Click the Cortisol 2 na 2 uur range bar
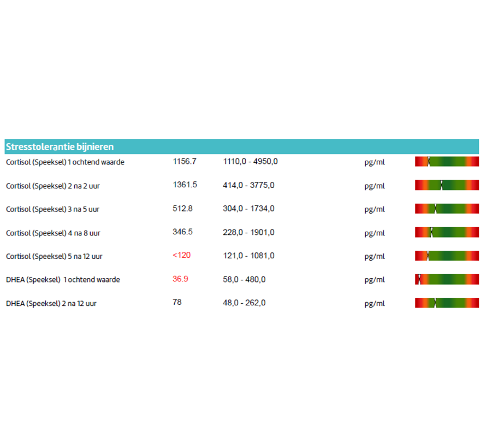 pyautogui.click(x=447, y=185)
